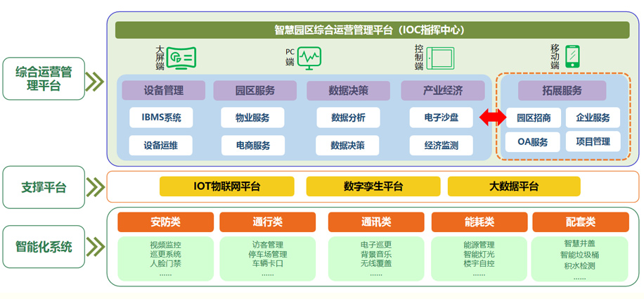Click the 巡更系统 text
The height and width of the screenshot is (299, 644).
[165, 254]
